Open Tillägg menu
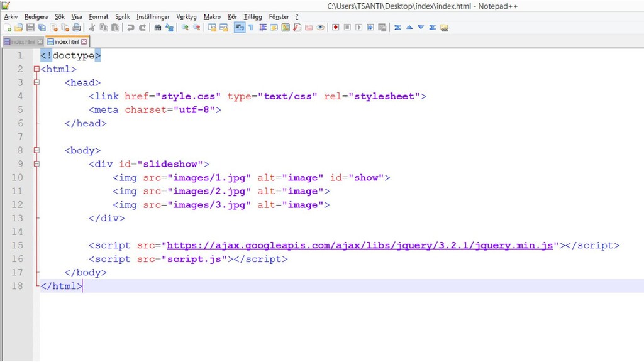 pos(253,17)
